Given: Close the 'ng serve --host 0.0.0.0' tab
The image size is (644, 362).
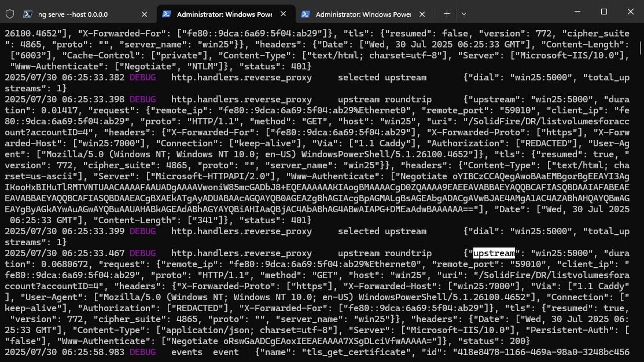Looking at the screenshot, I should click(x=144, y=14).
